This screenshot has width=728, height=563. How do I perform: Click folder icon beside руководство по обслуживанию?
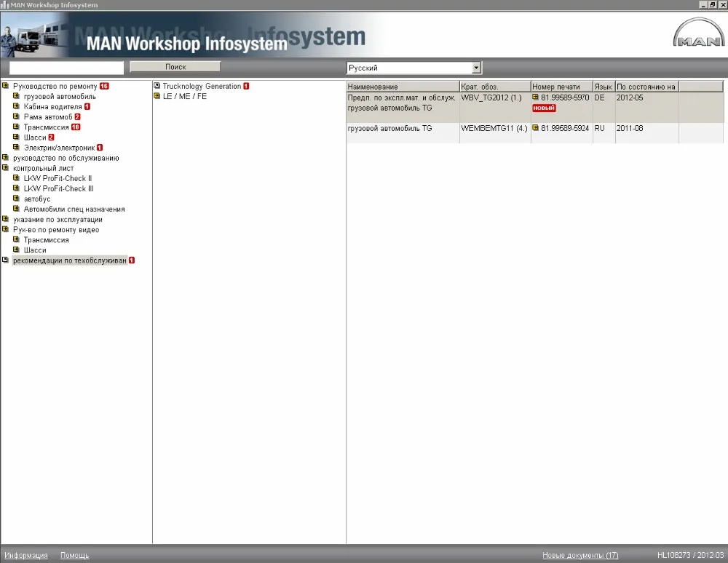coord(6,157)
